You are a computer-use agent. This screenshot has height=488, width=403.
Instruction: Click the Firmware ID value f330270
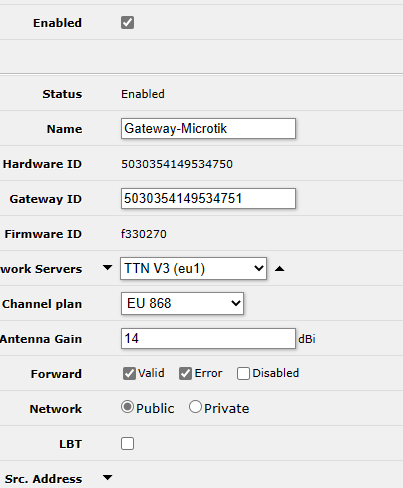coord(144,234)
